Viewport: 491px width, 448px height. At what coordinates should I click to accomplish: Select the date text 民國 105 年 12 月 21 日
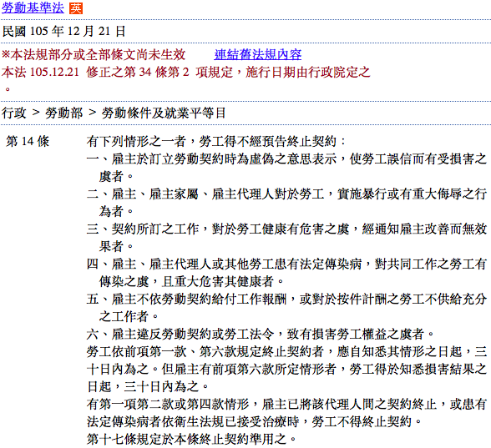pyautogui.click(x=63, y=32)
